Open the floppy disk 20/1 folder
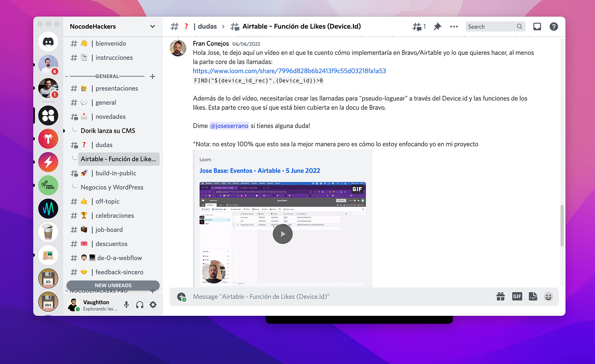This screenshot has height=364, width=595. [48, 302]
